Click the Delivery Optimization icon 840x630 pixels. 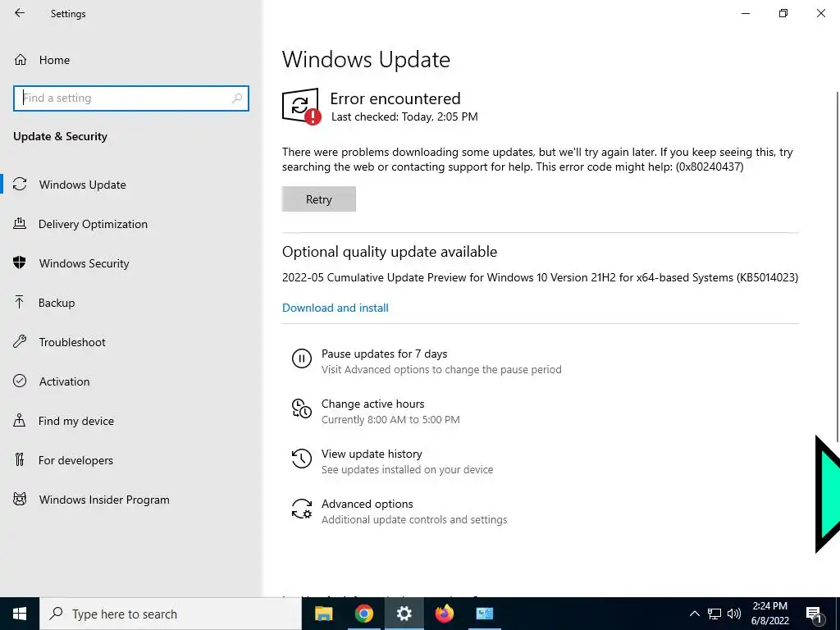[20, 223]
